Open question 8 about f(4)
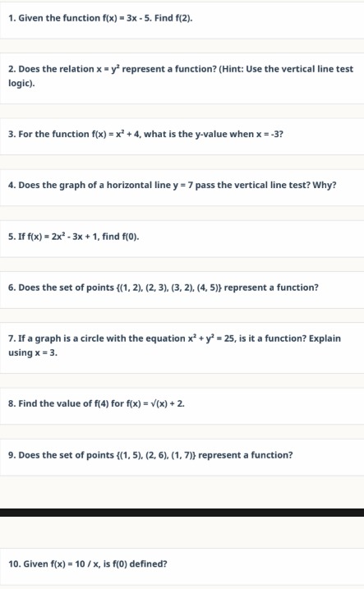The width and height of the screenshot is (364, 589). click(182, 406)
